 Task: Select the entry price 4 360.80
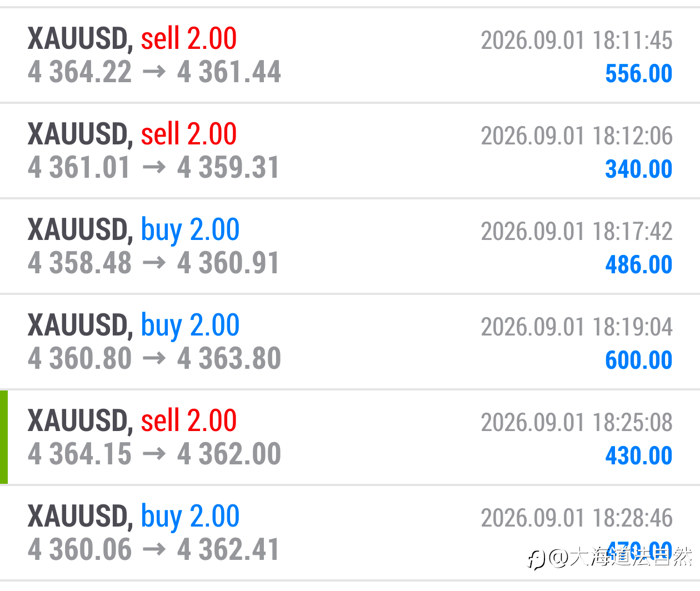(x=79, y=359)
